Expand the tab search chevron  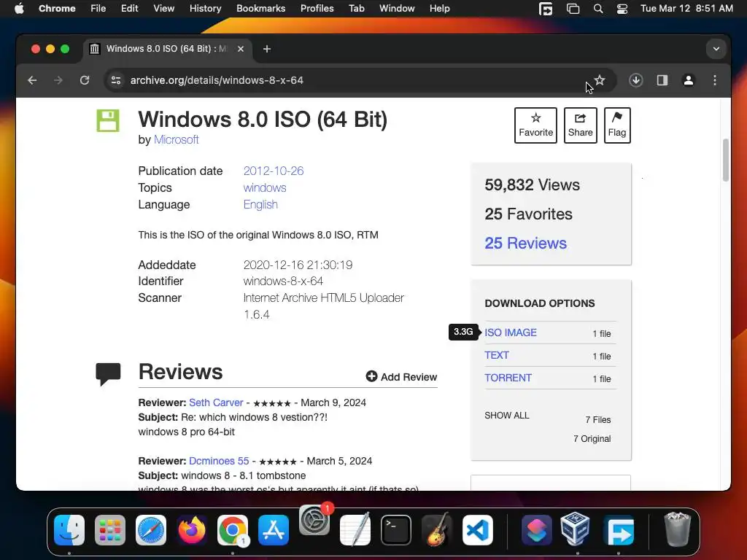click(x=716, y=49)
